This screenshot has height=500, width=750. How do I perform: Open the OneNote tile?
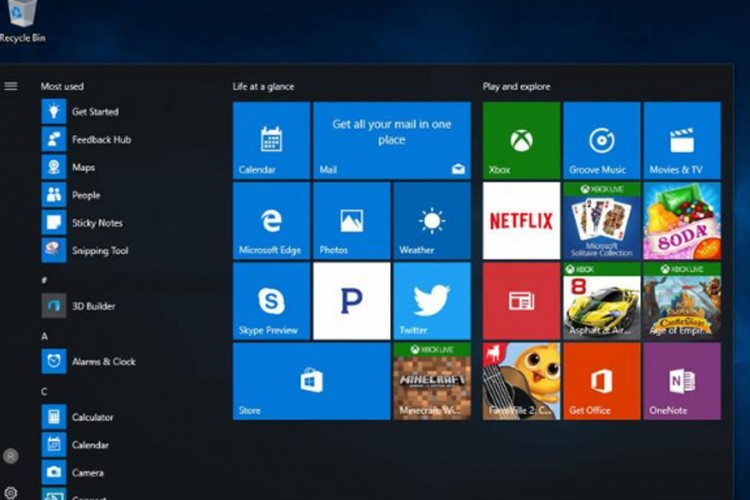(682, 381)
